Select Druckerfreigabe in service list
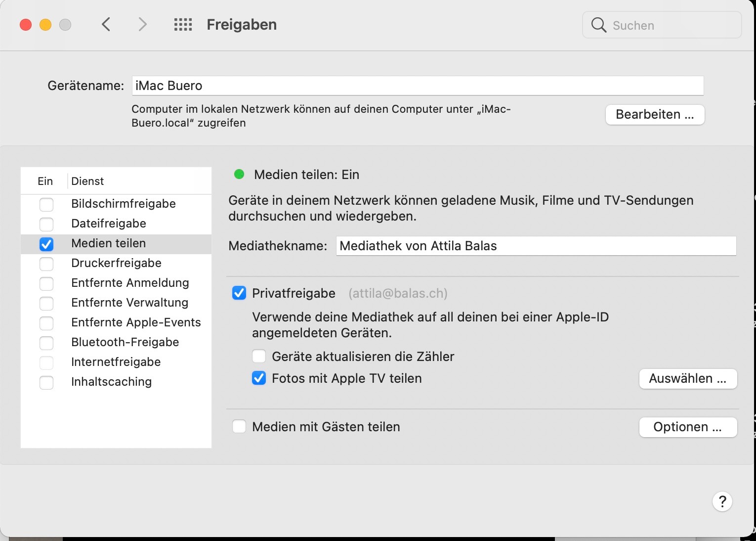This screenshot has width=756, height=541. coord(116,263)
